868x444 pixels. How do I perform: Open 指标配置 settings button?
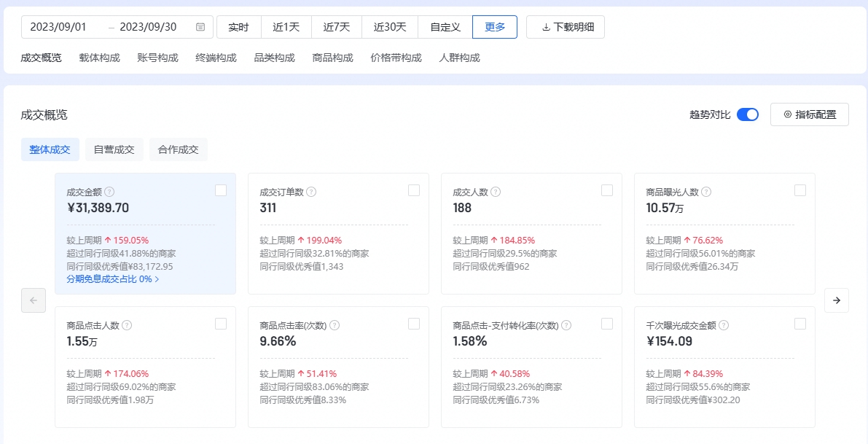tap(809, 114)
